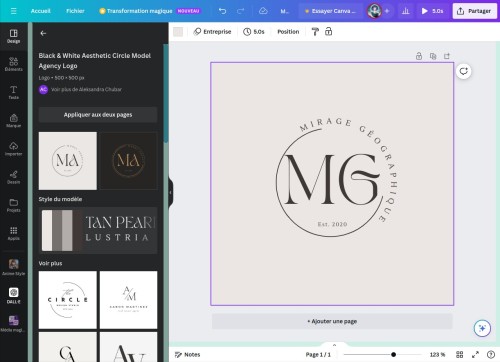This screenshot has height=362, width=500.
Task: View more from Aleksandra Chubar
Action: (x=86, y=89)
